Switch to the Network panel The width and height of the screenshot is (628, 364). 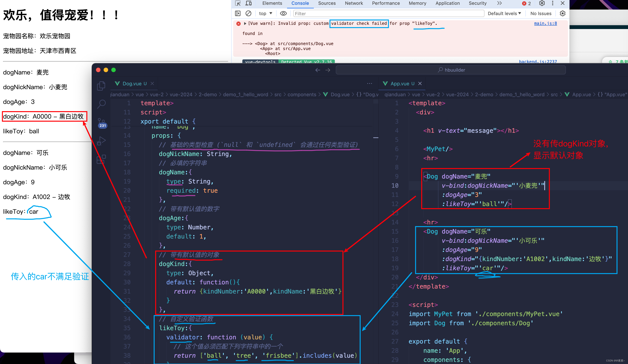tap(354, 3)
